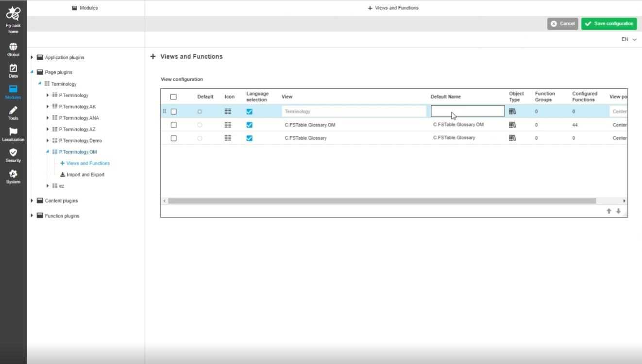
Task: Select the Default radio for C.FSTable.Glossary row
Action: point(200,138)
